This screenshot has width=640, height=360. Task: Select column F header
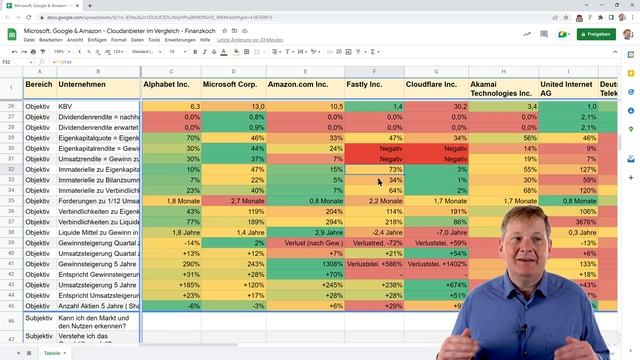click(374, 71)
